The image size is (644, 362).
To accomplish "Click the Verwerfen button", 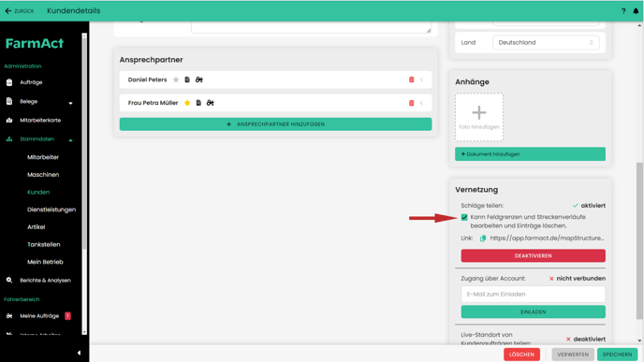I will tap(573, 355).
